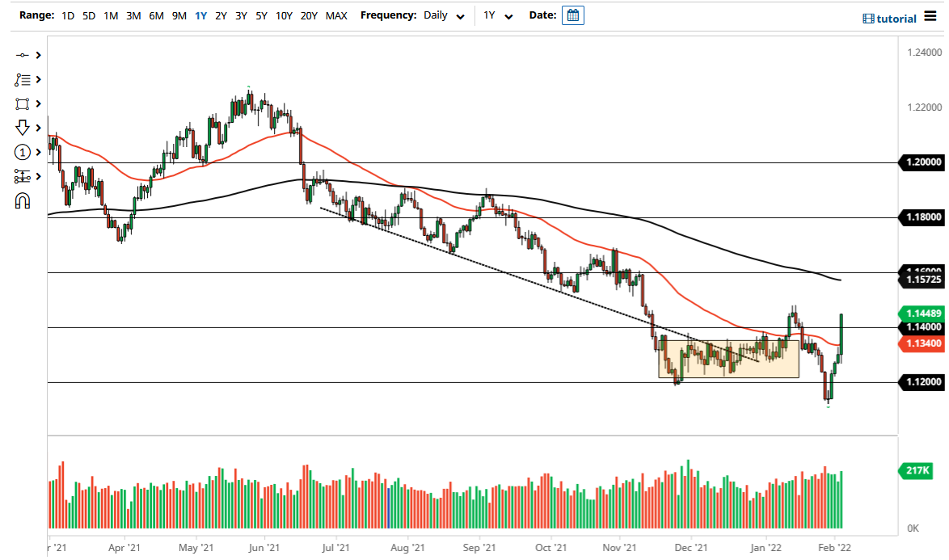Switch the range highlight to MAX

click(x=337, y=15)
